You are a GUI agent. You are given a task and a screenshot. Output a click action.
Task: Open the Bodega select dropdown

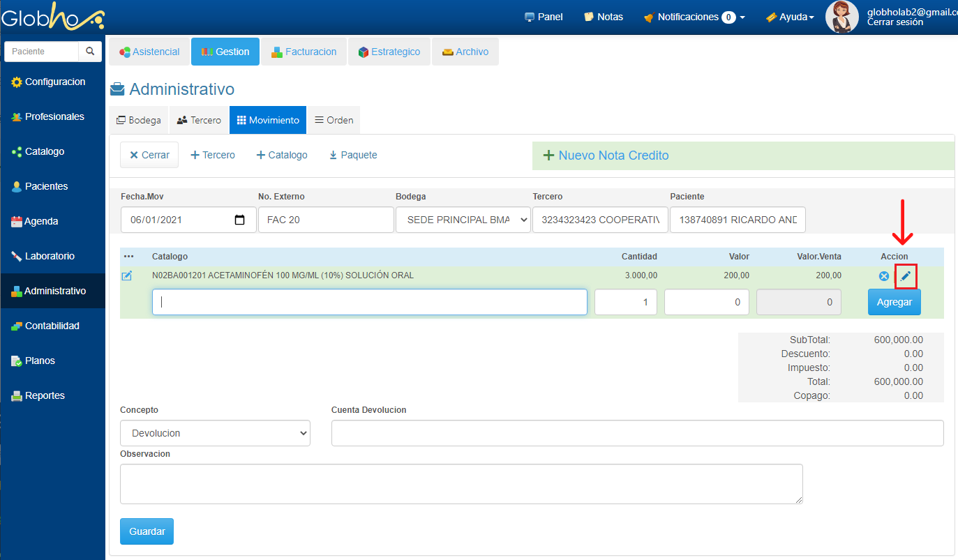(x=463, y=220)
